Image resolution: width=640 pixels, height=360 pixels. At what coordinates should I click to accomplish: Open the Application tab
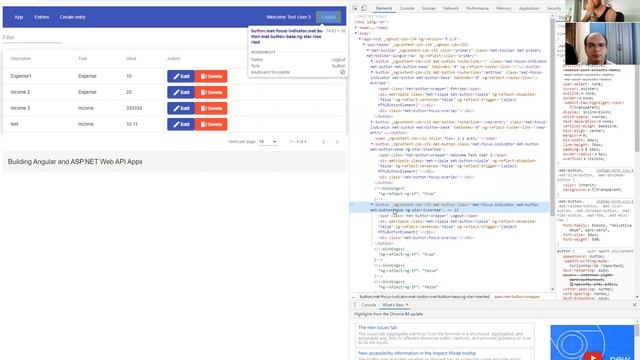pos(529,8)
